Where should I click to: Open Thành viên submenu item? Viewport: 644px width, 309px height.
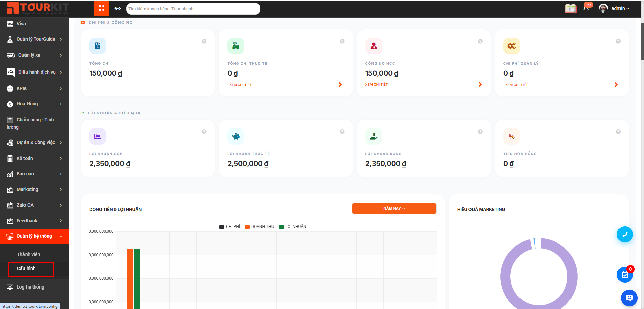29,254
